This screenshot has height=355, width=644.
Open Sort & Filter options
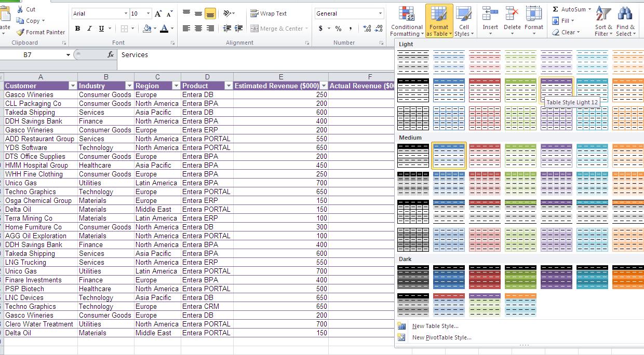tap(602, 21)
